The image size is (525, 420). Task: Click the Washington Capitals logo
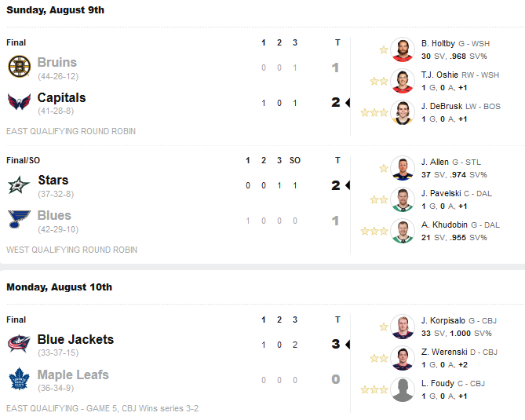pyautogui.click(x=20, y=102)
